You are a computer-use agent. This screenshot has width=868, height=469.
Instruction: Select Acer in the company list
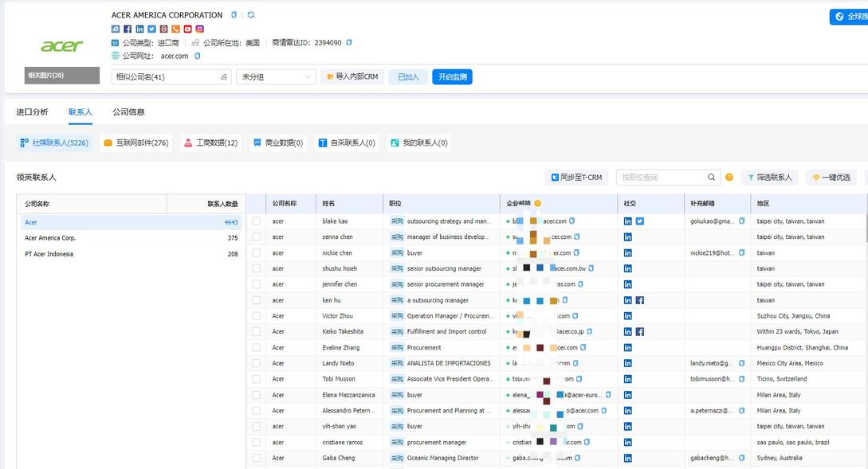(132, 222)
